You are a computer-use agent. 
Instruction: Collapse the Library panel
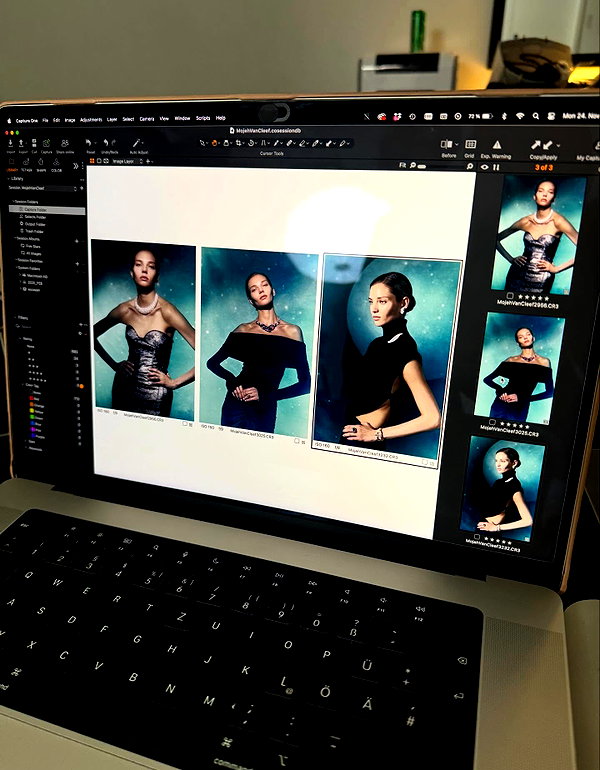8,179
